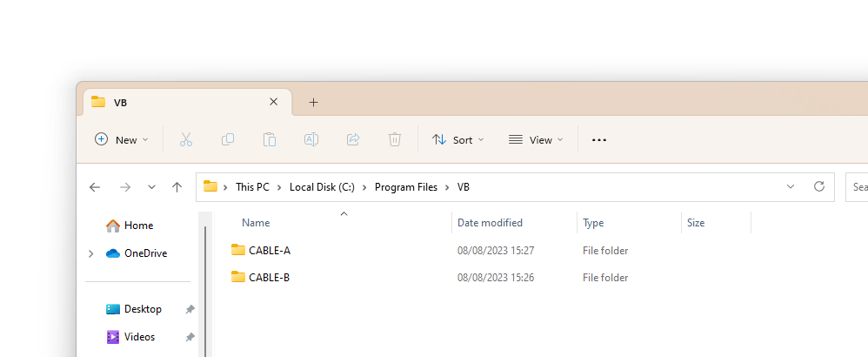
Task: Click the CABLE-A folder icon
Action: (x=238, y=250)
